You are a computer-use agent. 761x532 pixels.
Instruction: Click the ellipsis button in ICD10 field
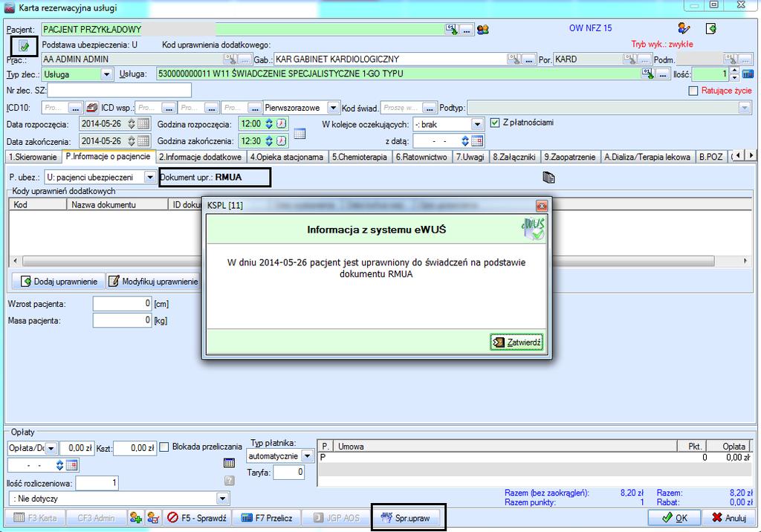pos(75,108)
